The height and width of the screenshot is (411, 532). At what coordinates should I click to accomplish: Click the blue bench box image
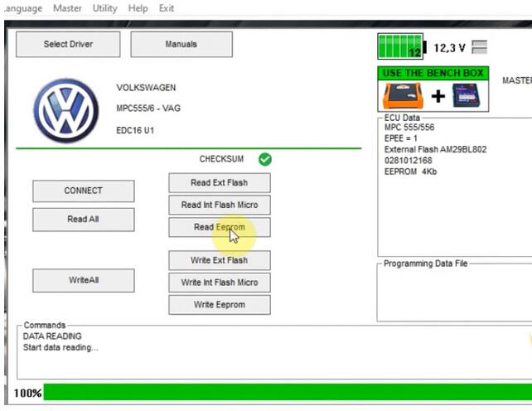click(x=467, y=96)
